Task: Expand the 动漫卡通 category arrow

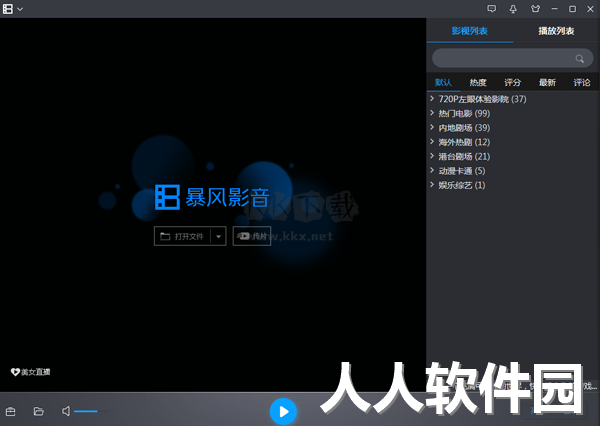Action: (432, 170)
